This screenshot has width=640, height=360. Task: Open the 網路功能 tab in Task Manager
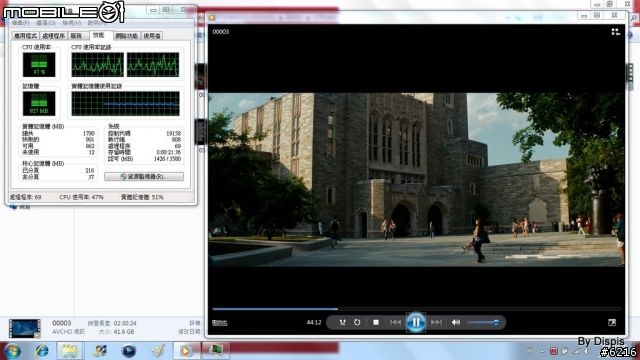point(127,36)
